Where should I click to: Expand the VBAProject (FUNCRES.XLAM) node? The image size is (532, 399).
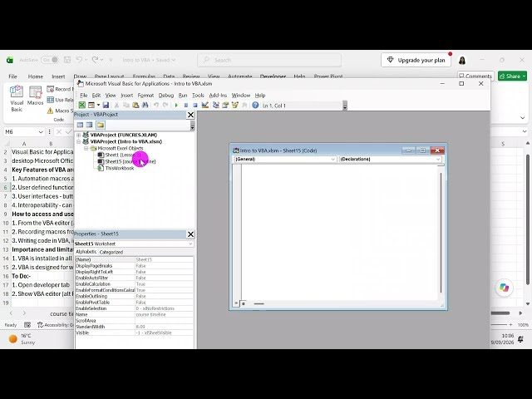[x=79, y=135]
